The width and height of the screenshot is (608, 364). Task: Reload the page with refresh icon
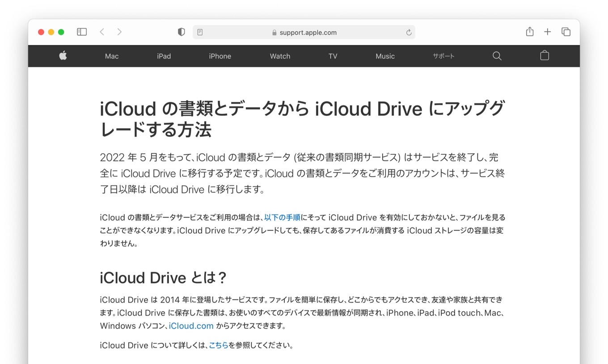[x=409, y=32]
